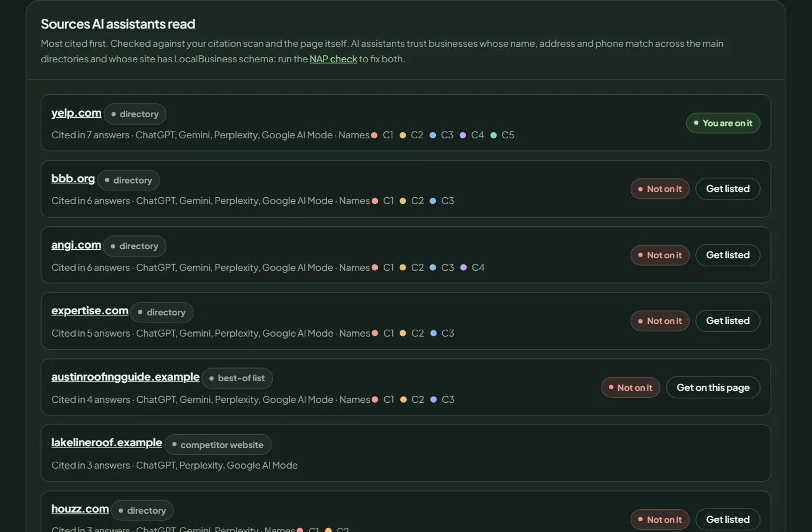Visit the bbb.org source link

tap(73, 179)
